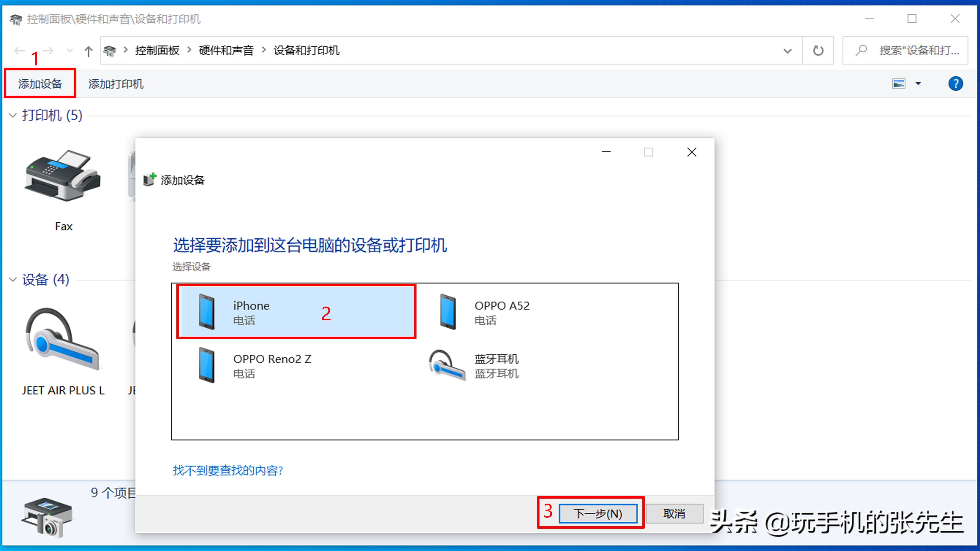This screenshot has width=980, height=551.
Task: Click 添加打印机 add printer button
Action: click(x=116, y=84)
